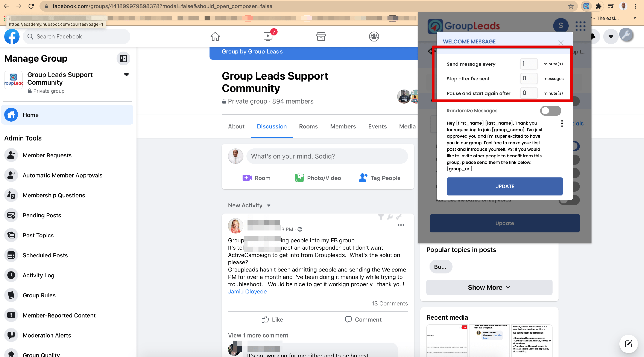Open Member Requests admin tool
The image size is (644, 357).
click(47, 155)
